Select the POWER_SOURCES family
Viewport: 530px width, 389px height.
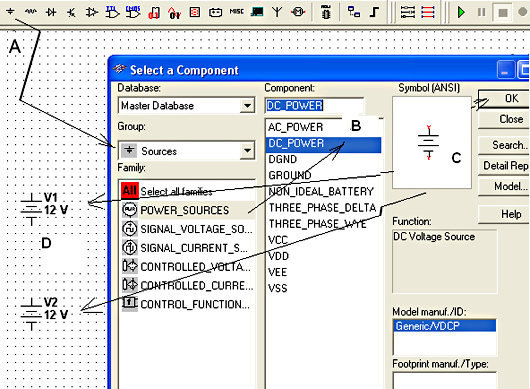coord(188,210)
